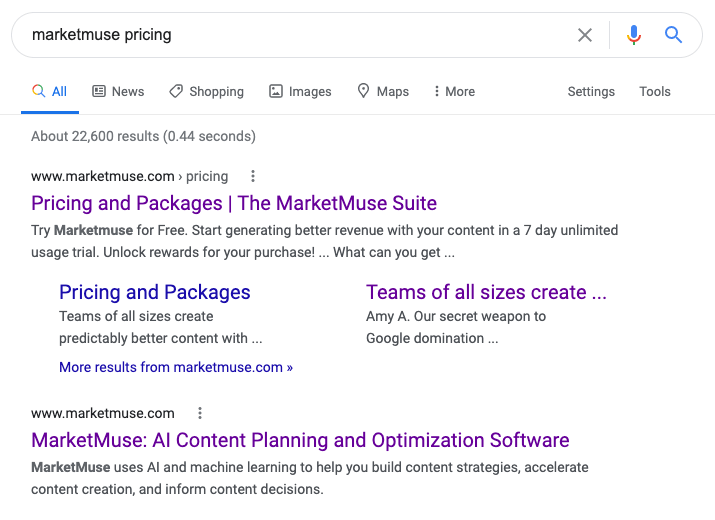Switch to the Shopping tab
The width and height of the screenshot is (715, 520).
pos(207,92)
